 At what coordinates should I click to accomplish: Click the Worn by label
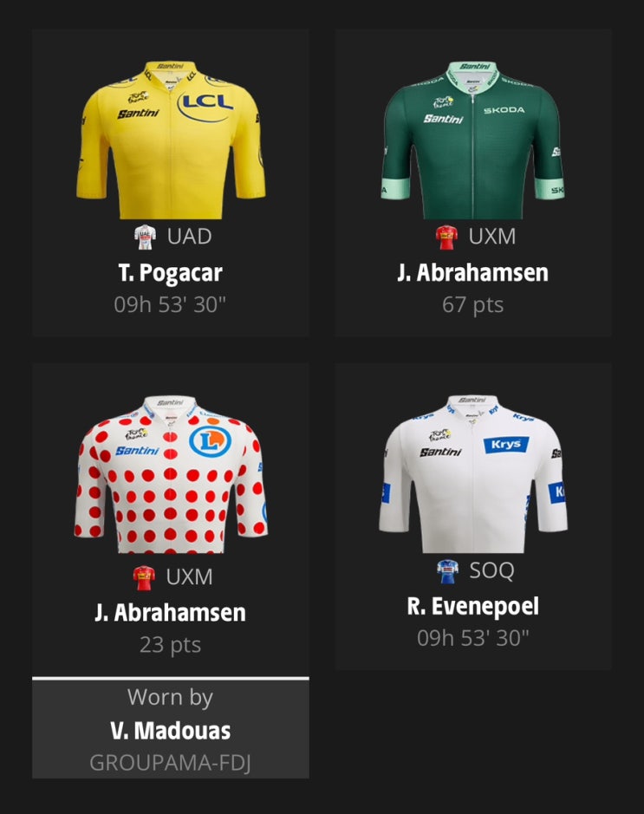pos(170,697)
